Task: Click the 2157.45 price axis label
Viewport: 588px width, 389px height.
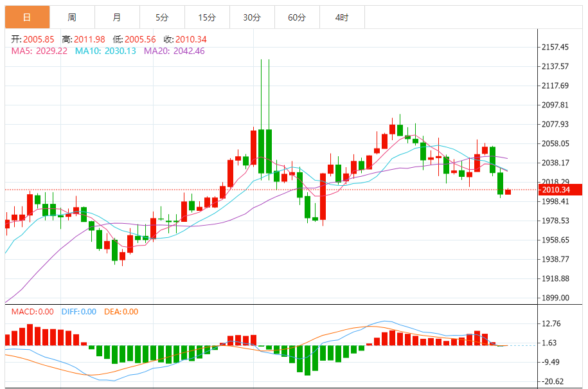Action: pos(555,47)
